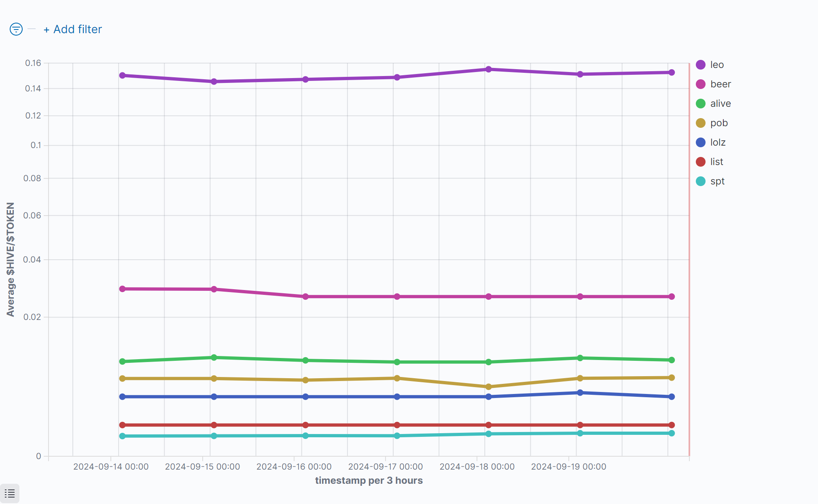818x504 pixels.
Task: Click the pob gold legend dot
Action: pyautogui.click(x=701, y=123)
